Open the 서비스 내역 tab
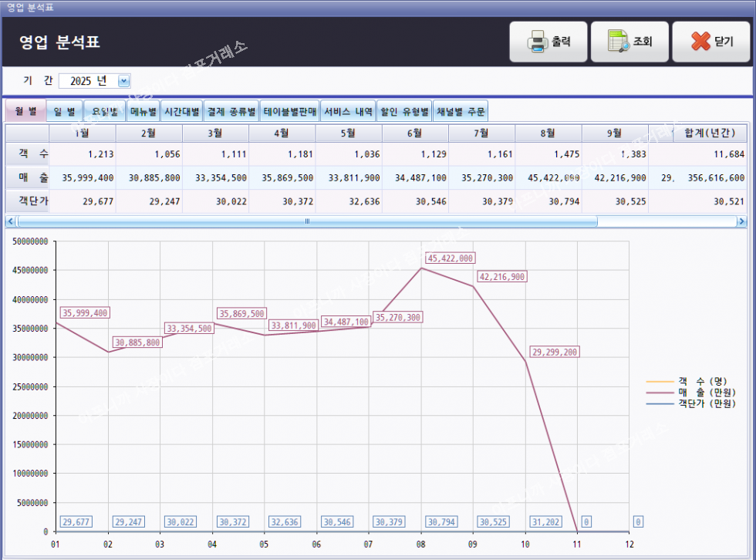 coord(348,111)
